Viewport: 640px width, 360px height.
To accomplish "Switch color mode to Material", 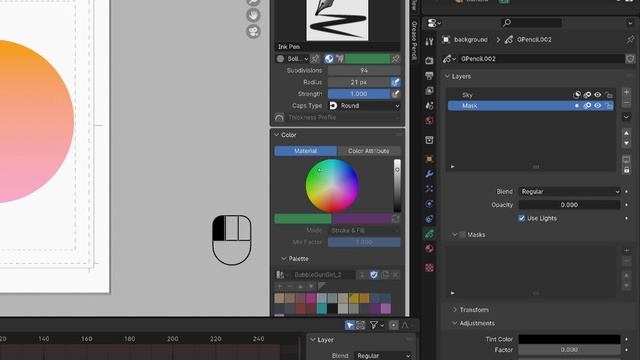I will [305, 151].
